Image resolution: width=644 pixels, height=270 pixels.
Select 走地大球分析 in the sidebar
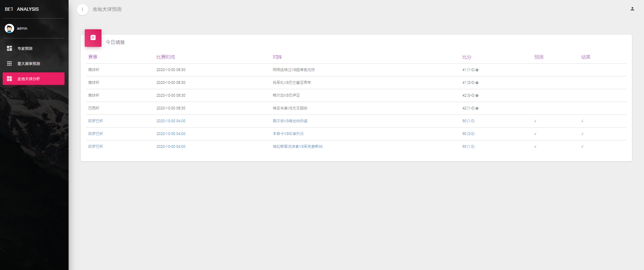click(x=34, y=79)
